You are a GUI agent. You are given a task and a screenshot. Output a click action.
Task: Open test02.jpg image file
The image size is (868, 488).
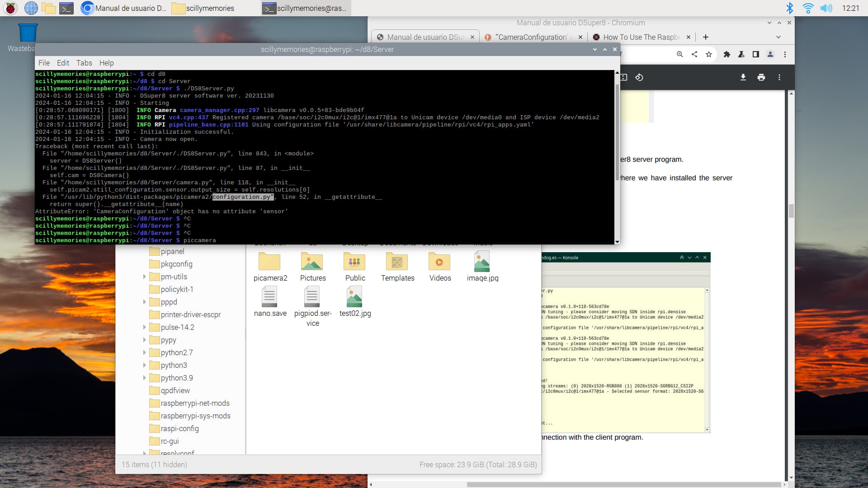[355, 302]
